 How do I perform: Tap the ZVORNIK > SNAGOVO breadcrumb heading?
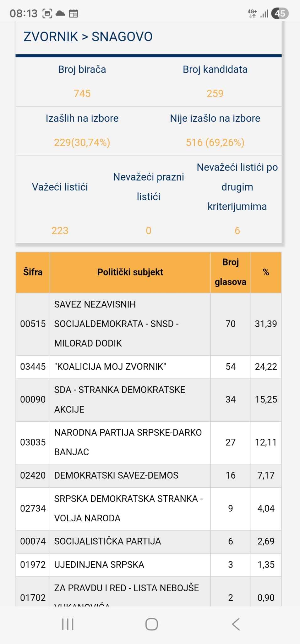(x=88, y=37)
